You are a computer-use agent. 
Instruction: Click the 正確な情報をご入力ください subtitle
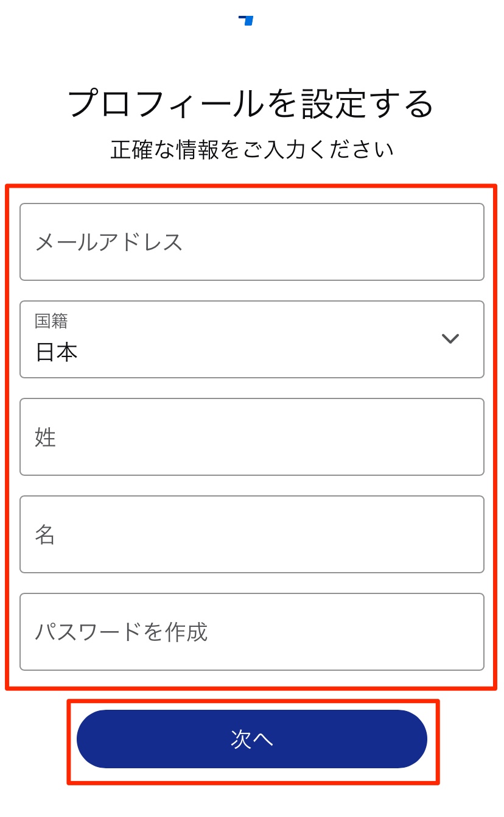click(x=252, y=149)
